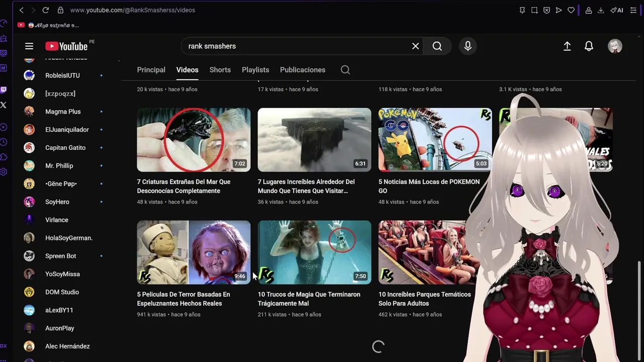This screenshot has height=362, width=644.
Task: Open the YouTube hamburger guide menu
Action: 29,46
